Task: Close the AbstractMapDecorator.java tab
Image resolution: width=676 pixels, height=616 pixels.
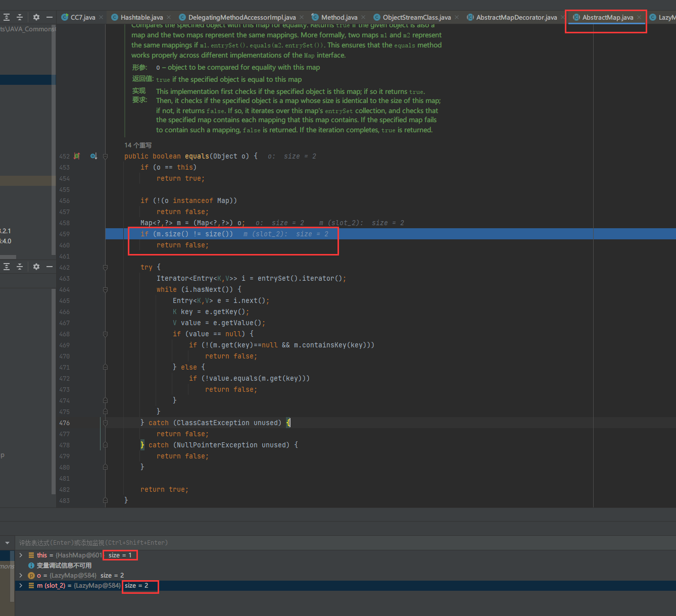Action: click(563, 17)
